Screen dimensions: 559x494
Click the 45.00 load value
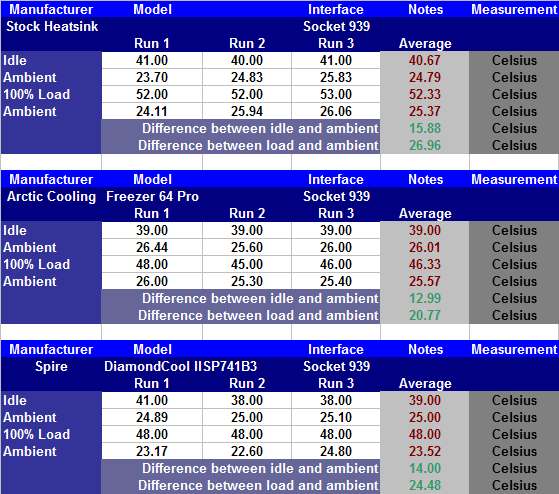click(247, 264)
